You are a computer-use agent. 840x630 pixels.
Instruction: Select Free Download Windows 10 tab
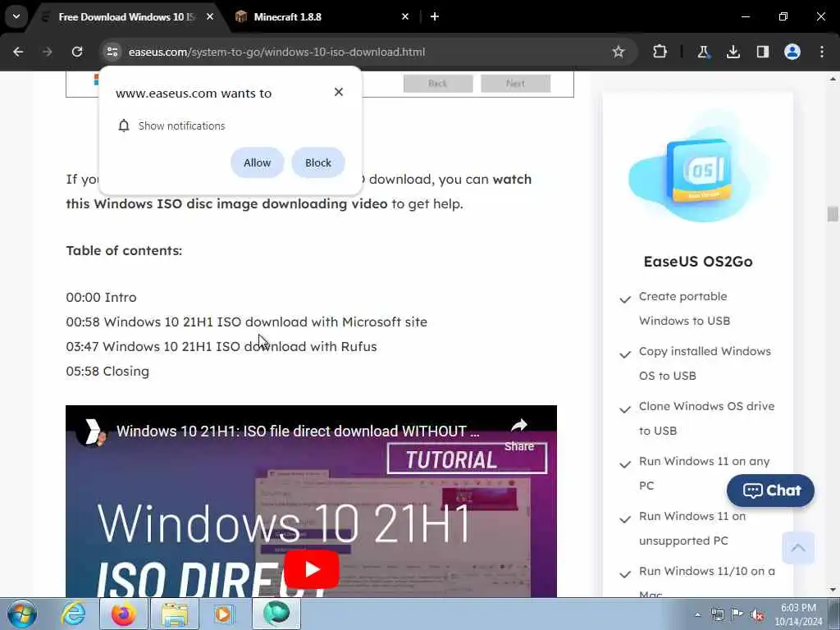pos(127,17)
